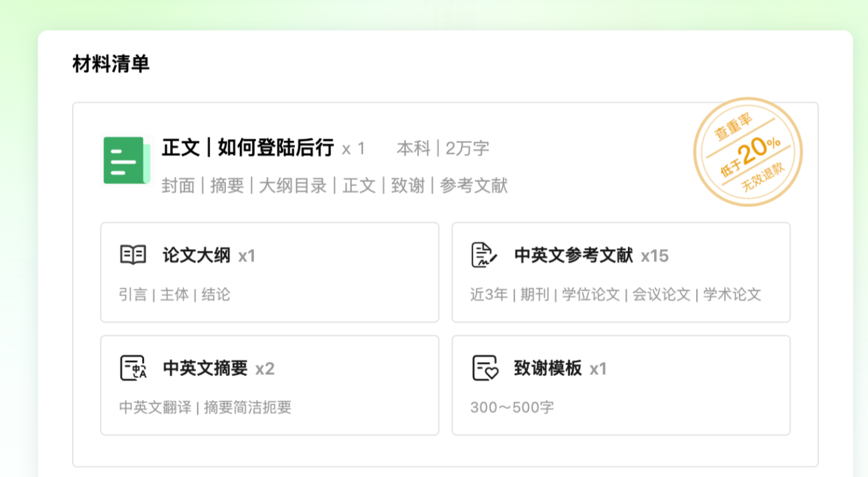Click the 中英文摘要 card title

pyautogui.click(x=205, y=369)
